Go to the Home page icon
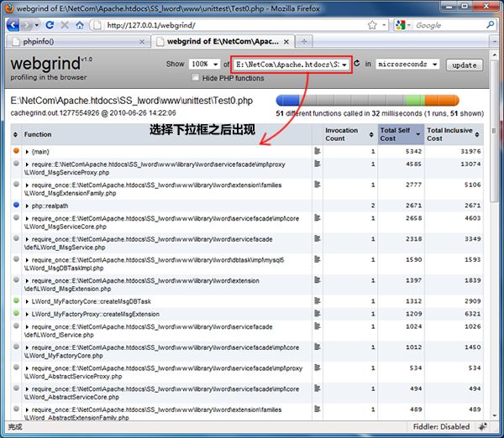The image size is (504, 438). click(80, 24)
